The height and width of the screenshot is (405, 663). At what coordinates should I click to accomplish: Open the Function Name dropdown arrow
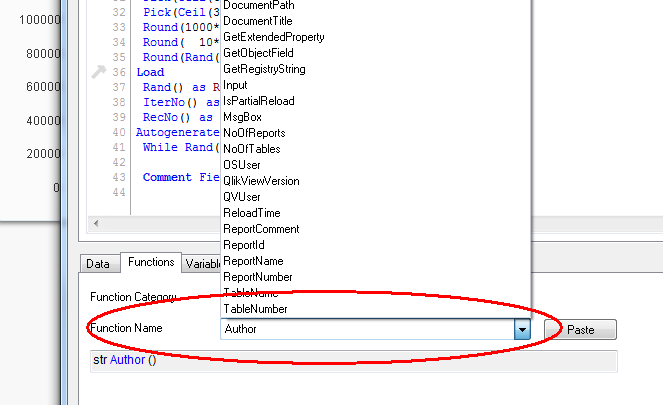click(522, 329)
